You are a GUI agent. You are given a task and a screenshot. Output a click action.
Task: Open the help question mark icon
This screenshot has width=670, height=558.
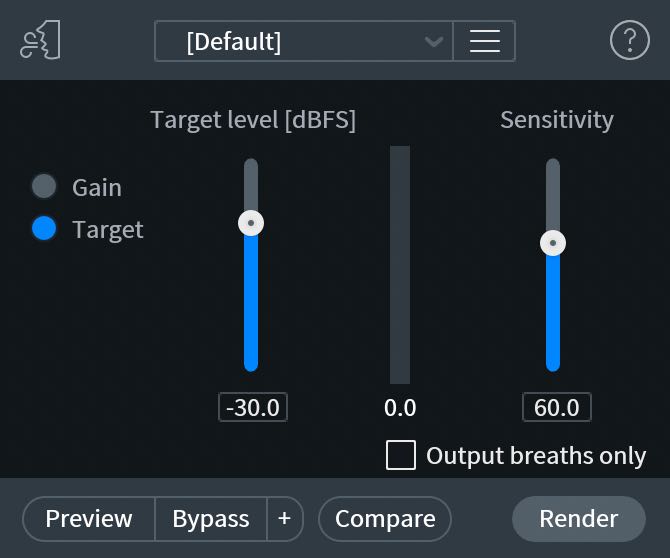point(629,41)
